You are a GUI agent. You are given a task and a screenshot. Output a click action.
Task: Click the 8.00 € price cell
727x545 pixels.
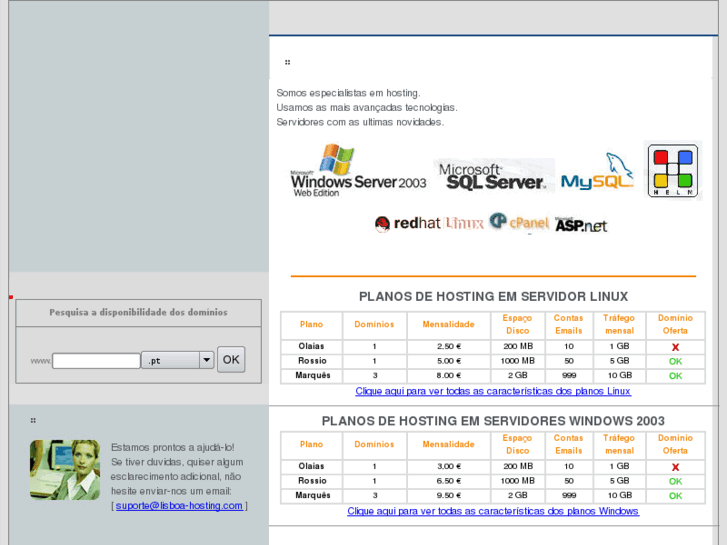448,376
